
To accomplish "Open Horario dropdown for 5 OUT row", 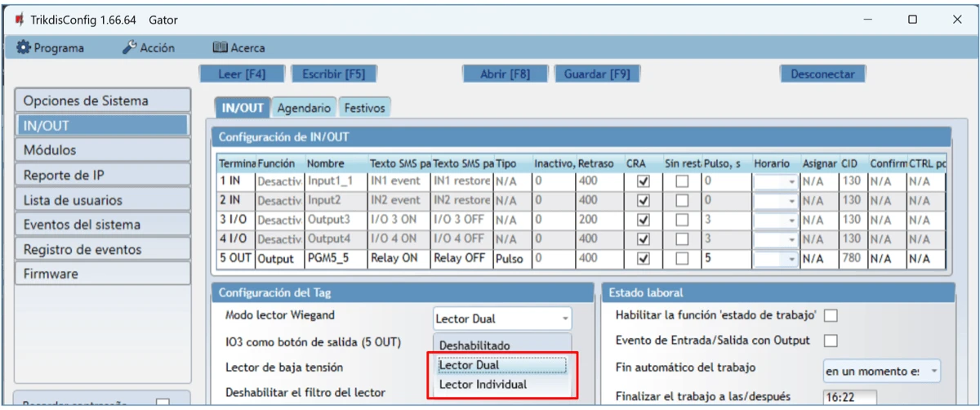I will point(791,259).
